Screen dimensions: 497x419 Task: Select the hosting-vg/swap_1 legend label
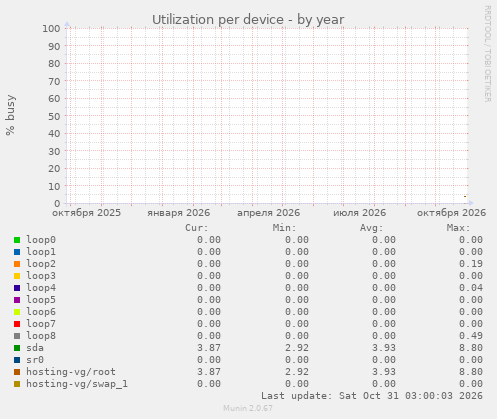77,384
